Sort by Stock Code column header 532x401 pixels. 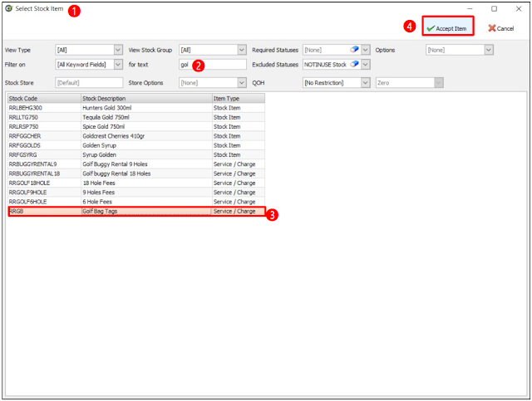(44, 99)
